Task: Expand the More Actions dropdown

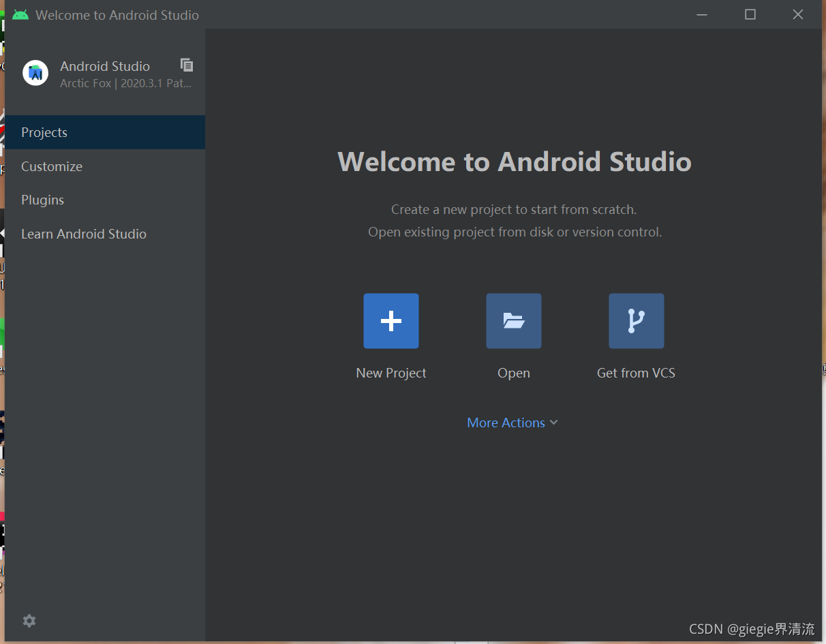Action: click(x=513, y=423)
